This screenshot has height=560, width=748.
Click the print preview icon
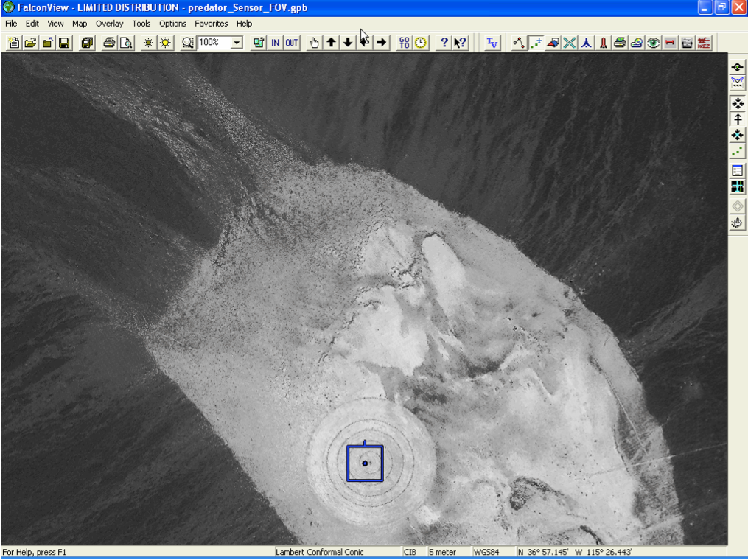pos(126,43)
